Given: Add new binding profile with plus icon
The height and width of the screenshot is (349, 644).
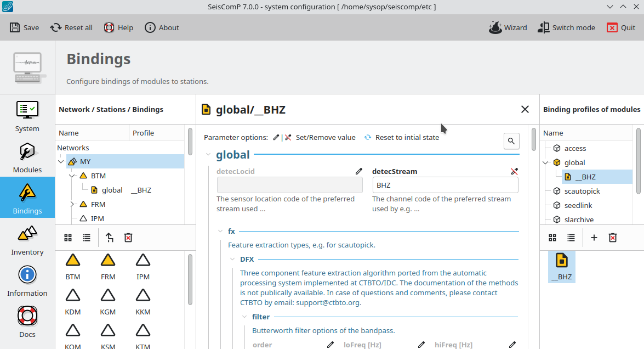Looking at the screenshot, I should pyautogui.click(x=594, y=238).
